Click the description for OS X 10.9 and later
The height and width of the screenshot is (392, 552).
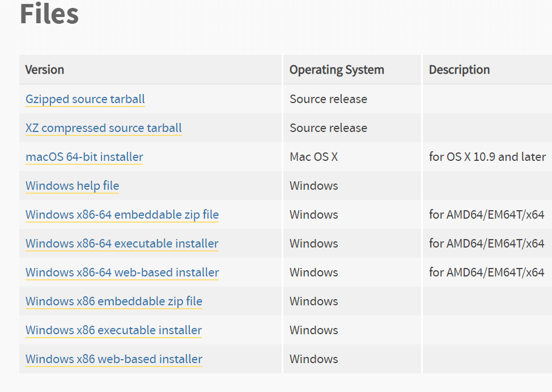488,156
